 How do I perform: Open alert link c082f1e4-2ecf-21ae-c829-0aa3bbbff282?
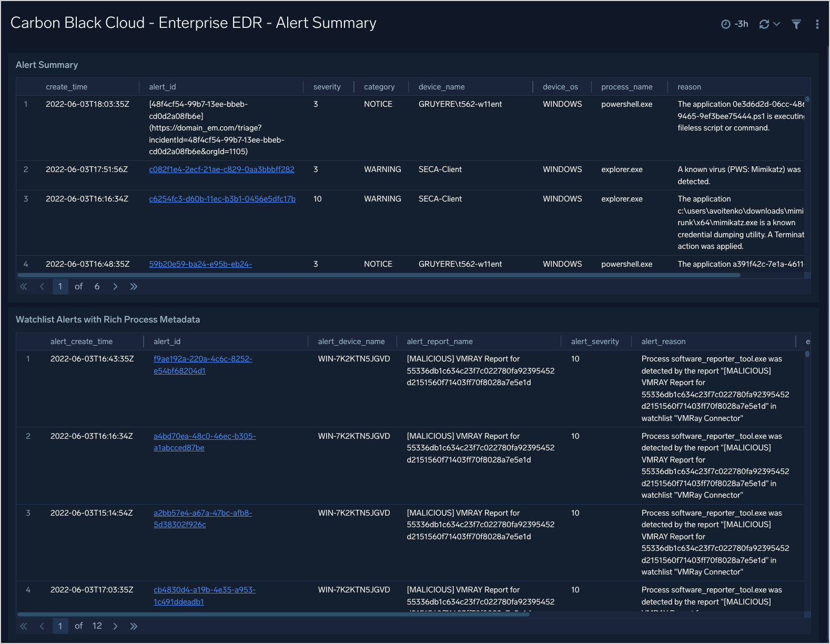click(221, 169)
